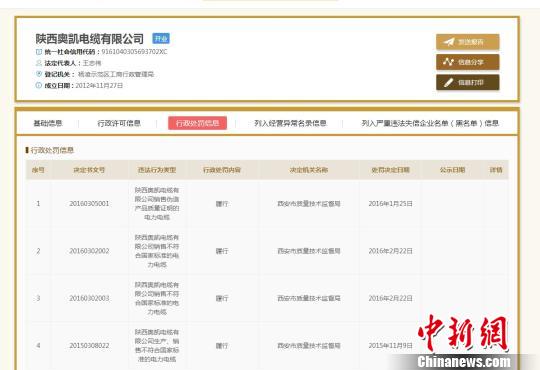Click the company name 陕西奥凯电缆有限公司 heading
Screen dimensions: 540x370
point(90,39)
